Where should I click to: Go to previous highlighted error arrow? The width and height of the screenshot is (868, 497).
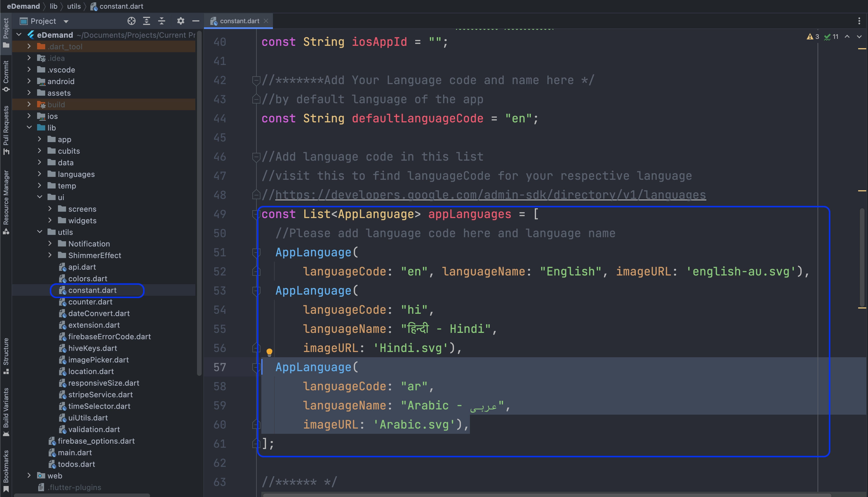pyautogui.click(x=847, y=37)
